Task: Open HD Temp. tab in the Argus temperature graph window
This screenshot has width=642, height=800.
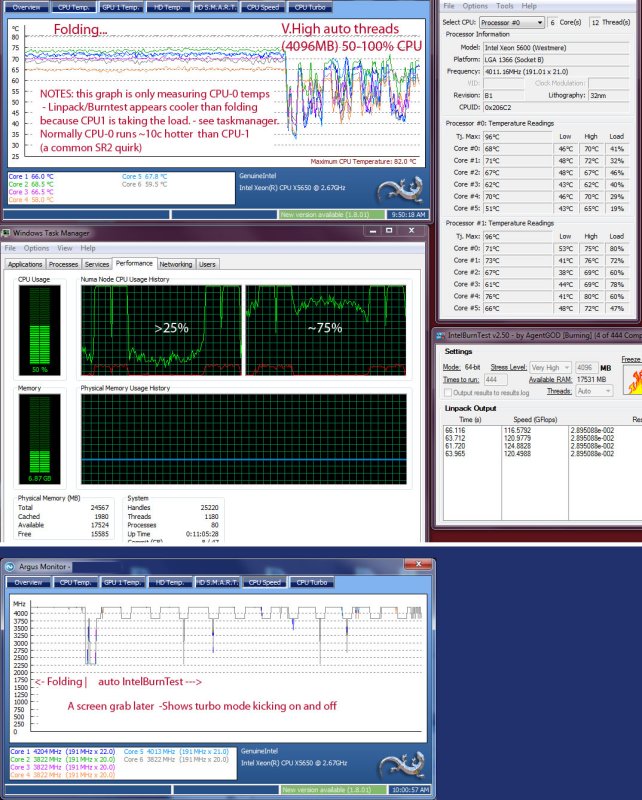Action: click(168, 7)
